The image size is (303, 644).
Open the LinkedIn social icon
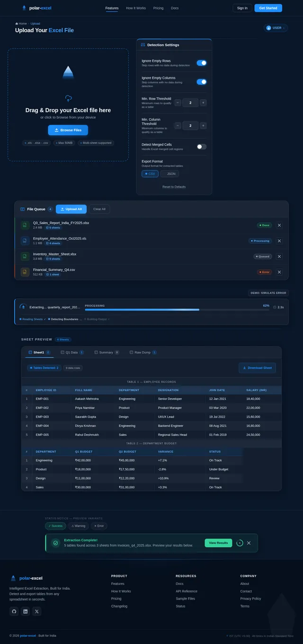click(x=26, y=611)
